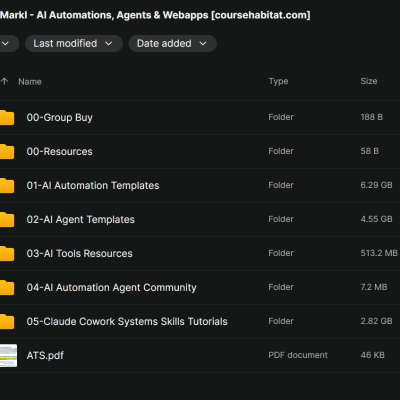Click the 4.55 GB size value
The image size is (400, 400).
click(376, 219)
